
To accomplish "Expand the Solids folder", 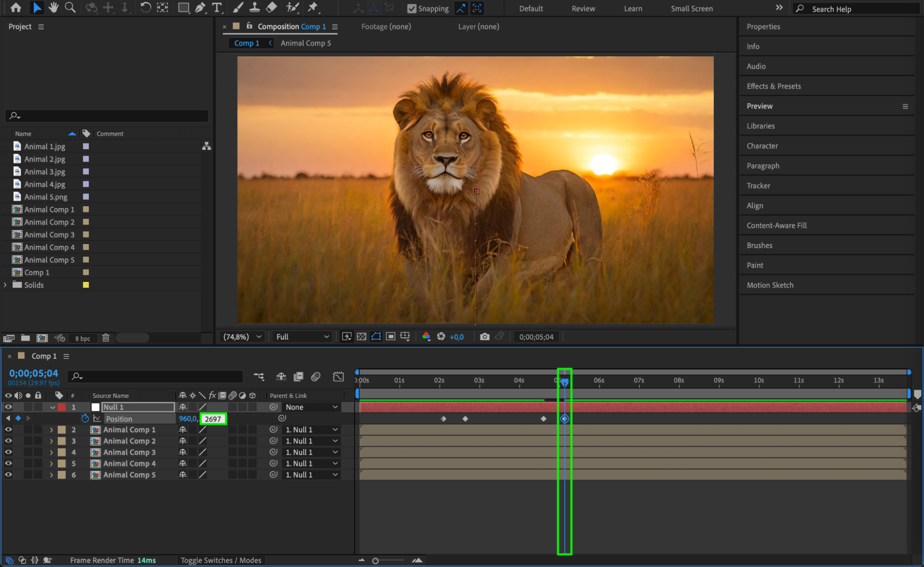I will coord(5,285).
